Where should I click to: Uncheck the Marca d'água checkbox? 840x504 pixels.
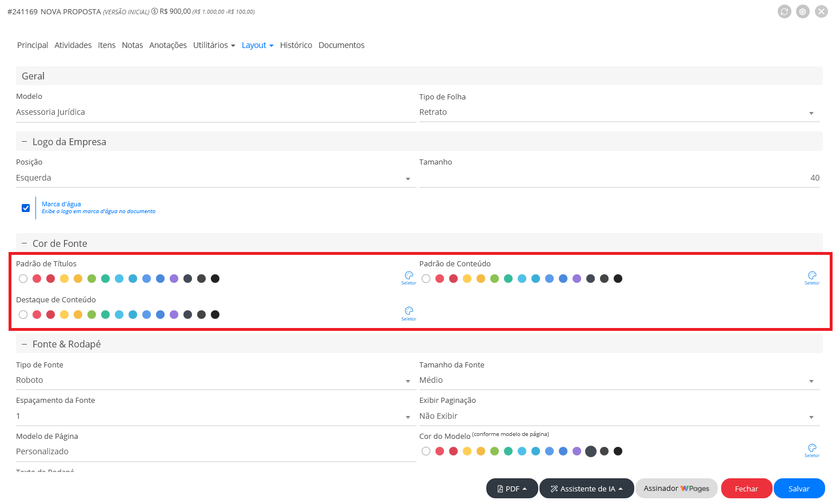(x=26, y=208)
